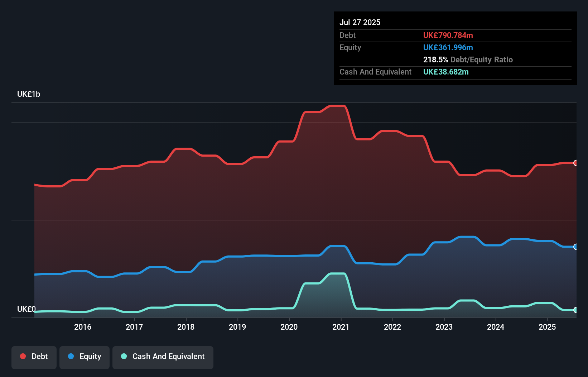The image size is (588, 377).
Task: Click the 2020 x-axis label
Action: click(x=289, y=327)
